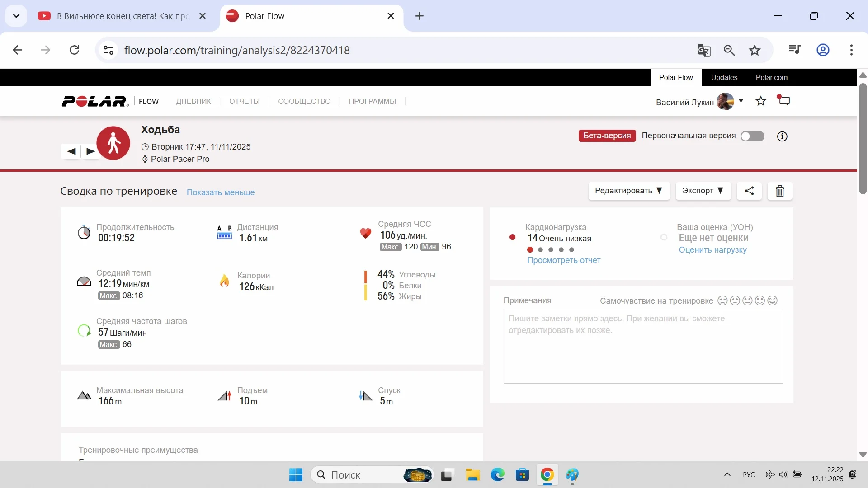
Task: Switch to the Updates tab
Action: click(x=724, y=77)
